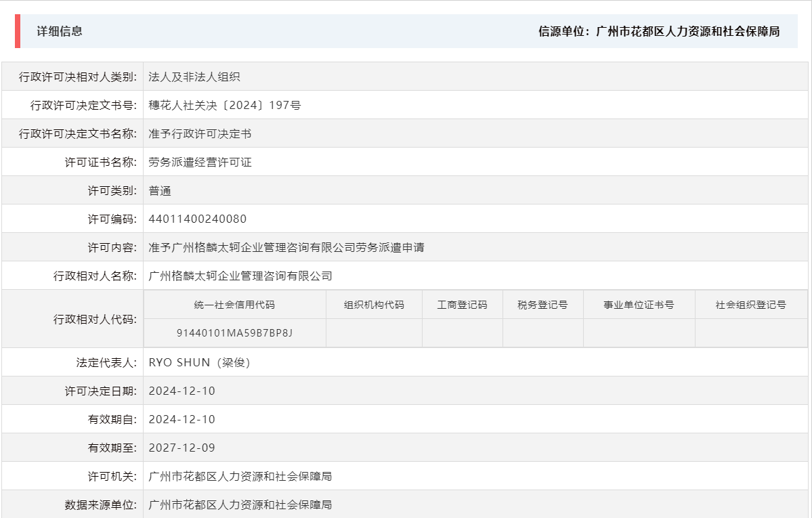Select the 事业单位证书号 column header
Viewport: 812px width, 518px height.
tap(640, 304)
